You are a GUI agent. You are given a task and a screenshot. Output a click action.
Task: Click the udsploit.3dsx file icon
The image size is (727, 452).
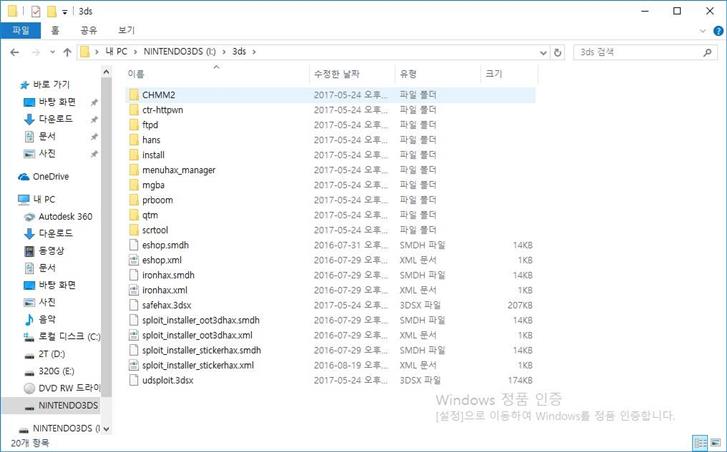(x=134, y=380)
